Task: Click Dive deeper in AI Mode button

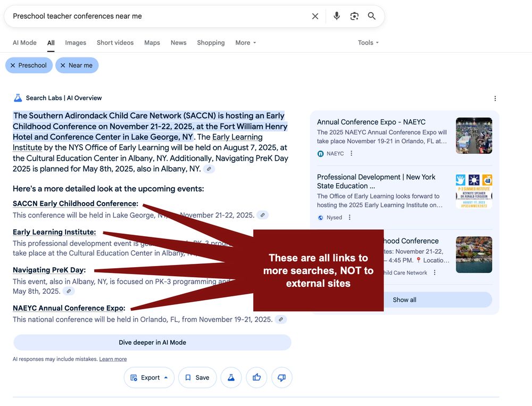Action: 152,343
